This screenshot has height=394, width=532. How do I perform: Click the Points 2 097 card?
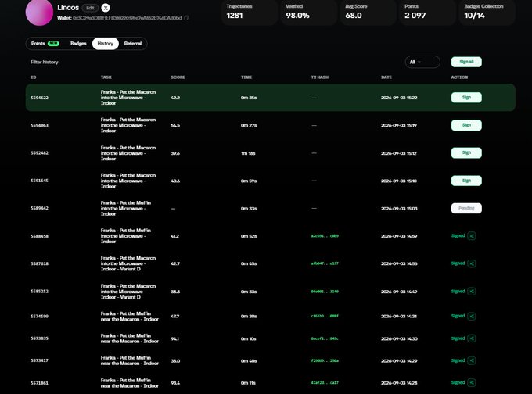pos(427,13)
